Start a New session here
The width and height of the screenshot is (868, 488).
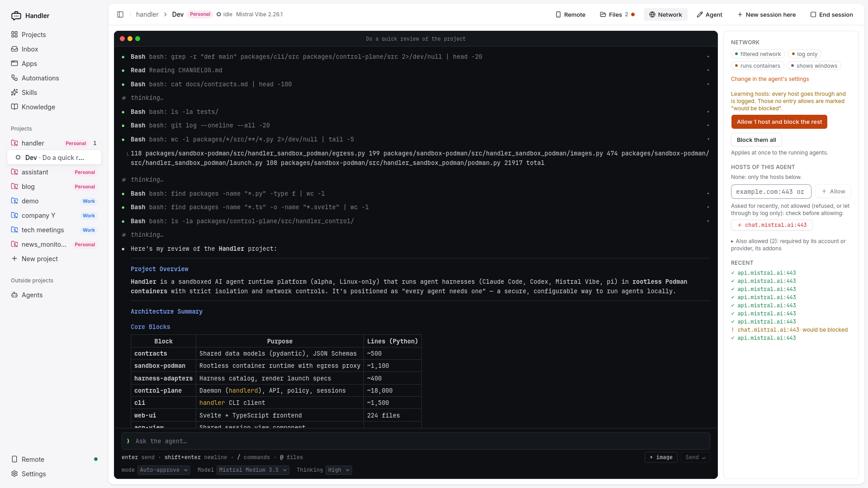[x=766, y=14]
